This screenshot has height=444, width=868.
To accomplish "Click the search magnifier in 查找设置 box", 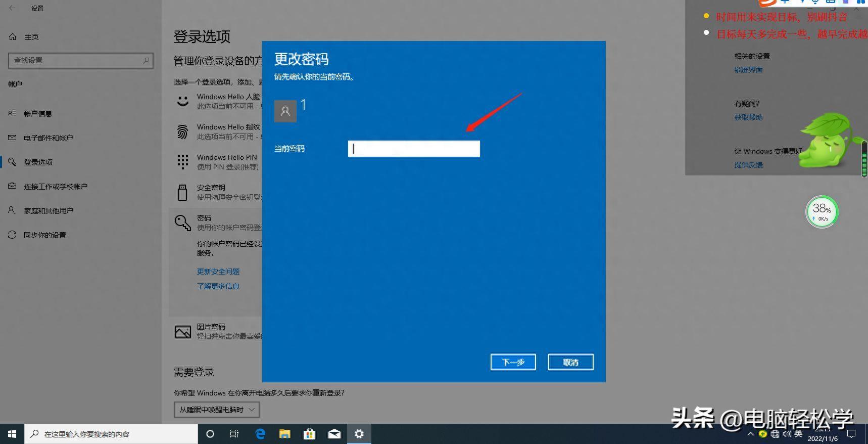I will pyautogui.click(x=146, y=60).
